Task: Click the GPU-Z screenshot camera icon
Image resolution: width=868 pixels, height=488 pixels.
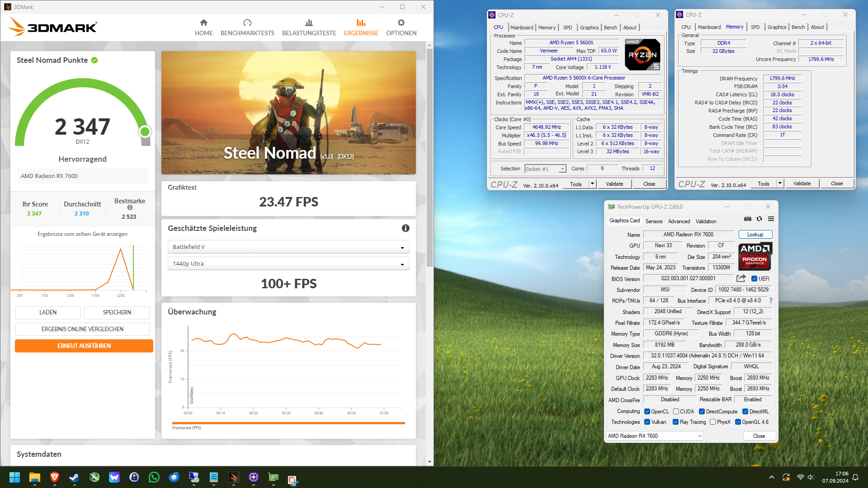Action: pyautogui.click(x=748, y=219)
